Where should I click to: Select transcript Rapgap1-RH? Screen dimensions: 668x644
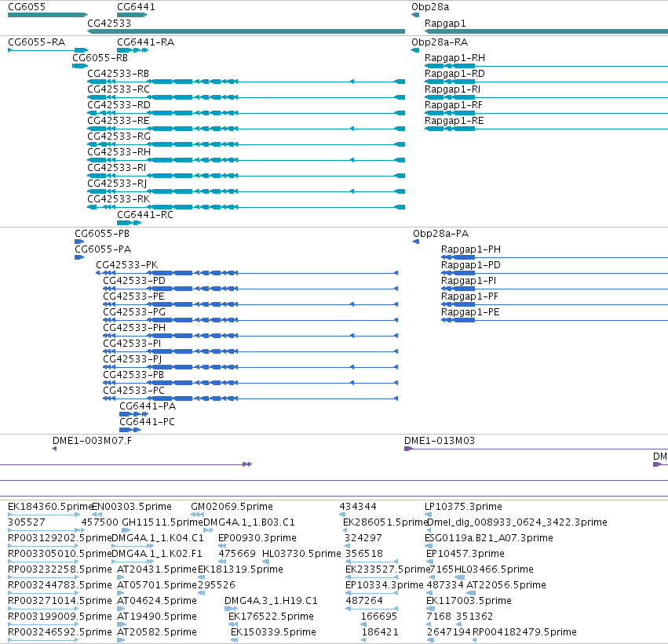[x=455, y=58]
